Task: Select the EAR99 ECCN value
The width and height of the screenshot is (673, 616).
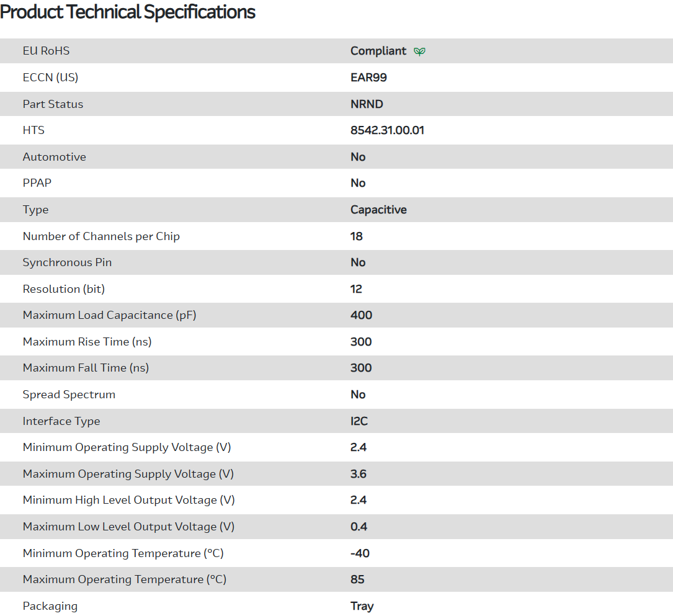Action: [368, 78]
